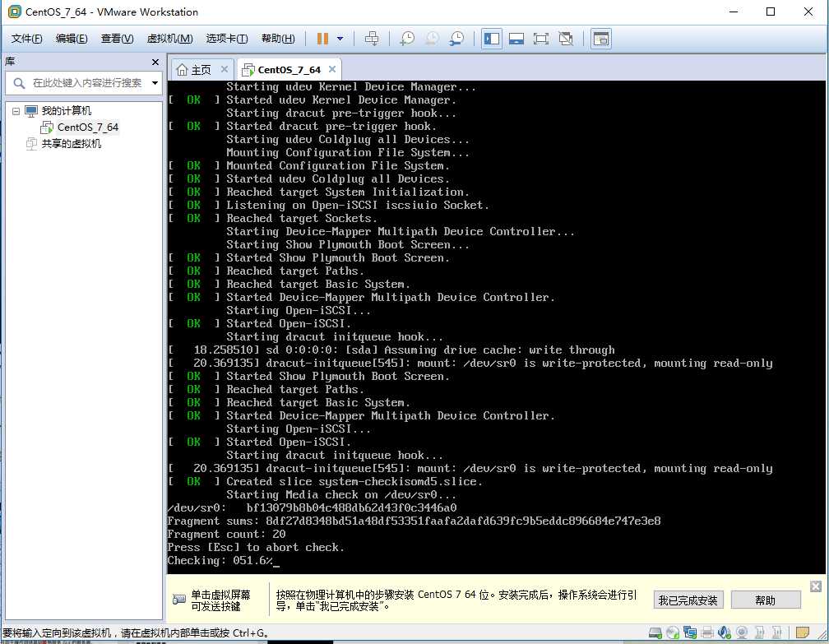Pause the virtual machine with the orange pause icon

322,39
